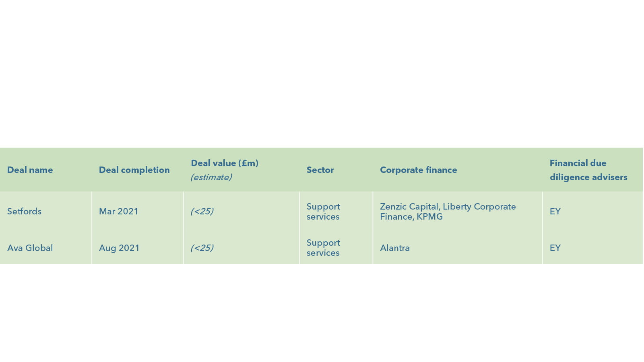Screen dimensions: 644x362
Task: Select the Deal completion column header
Action: (x=134, y=170)
